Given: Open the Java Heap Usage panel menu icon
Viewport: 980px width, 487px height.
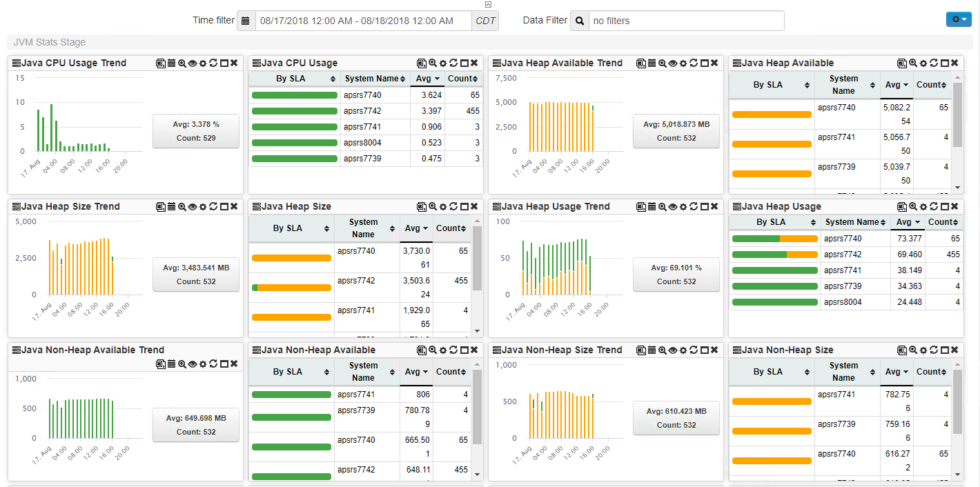Looking at the screenshot, I should pos(736,206).
